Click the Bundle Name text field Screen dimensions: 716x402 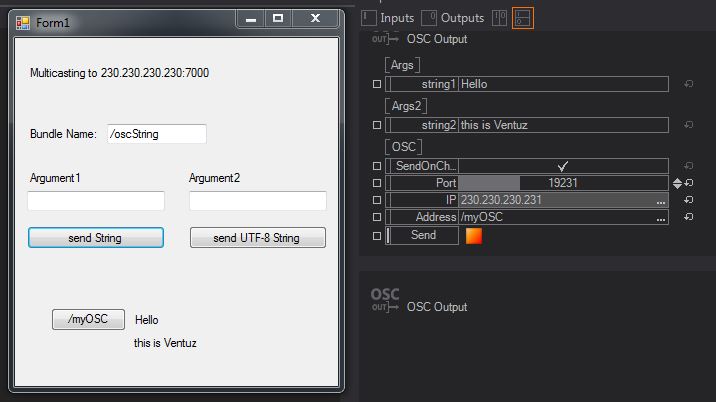[x=156, y=134]
